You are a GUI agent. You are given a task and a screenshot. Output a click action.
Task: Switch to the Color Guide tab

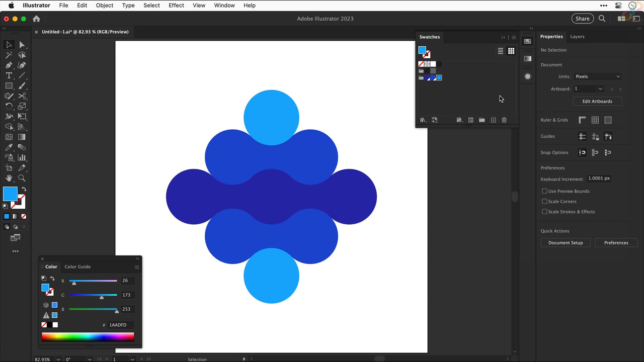77,267
